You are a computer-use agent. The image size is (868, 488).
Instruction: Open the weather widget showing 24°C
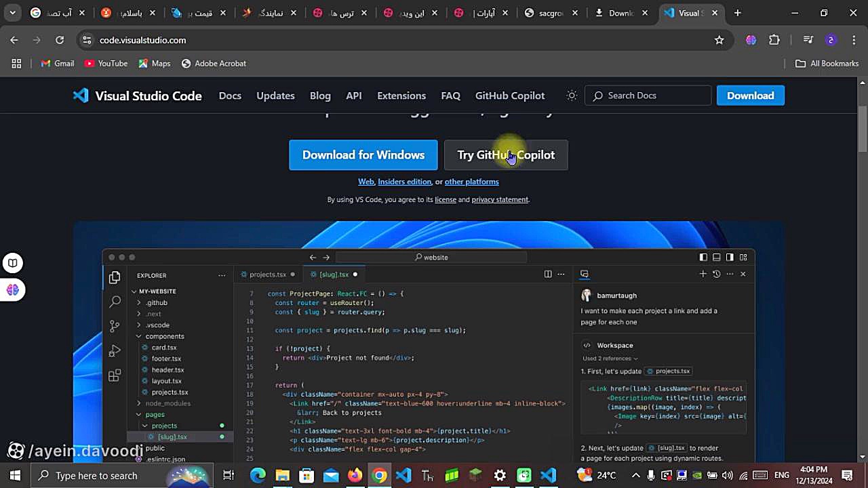click(x=597, y=475)
